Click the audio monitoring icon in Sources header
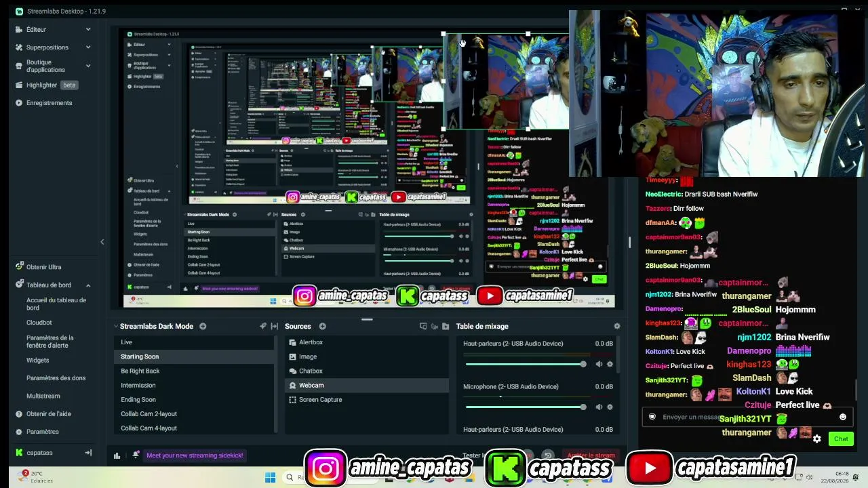 (x=434, y=327)
